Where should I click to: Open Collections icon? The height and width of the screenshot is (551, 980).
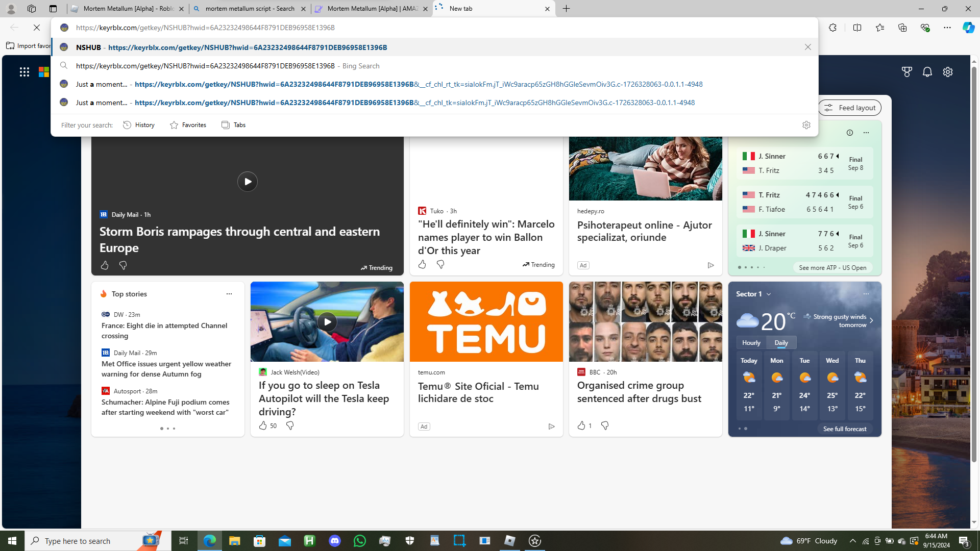[x=902, y=28]
